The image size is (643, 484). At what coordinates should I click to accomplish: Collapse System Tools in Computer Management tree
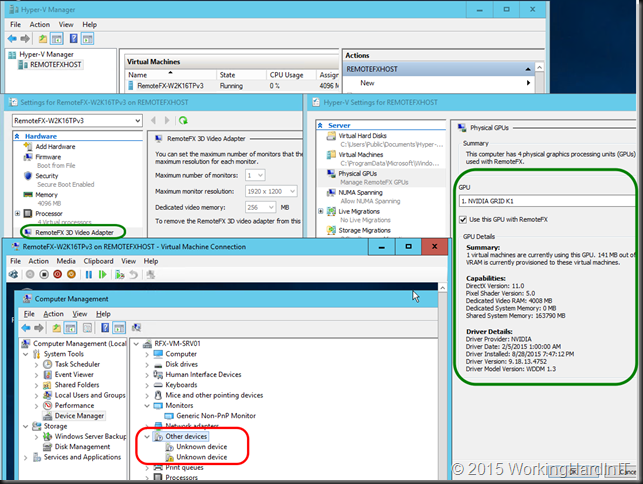[25, 354]
